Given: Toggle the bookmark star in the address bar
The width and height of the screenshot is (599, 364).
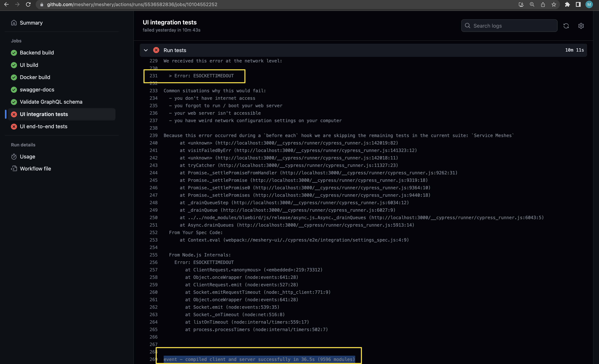Looking at the screenshot, I should tap(553, 4).
